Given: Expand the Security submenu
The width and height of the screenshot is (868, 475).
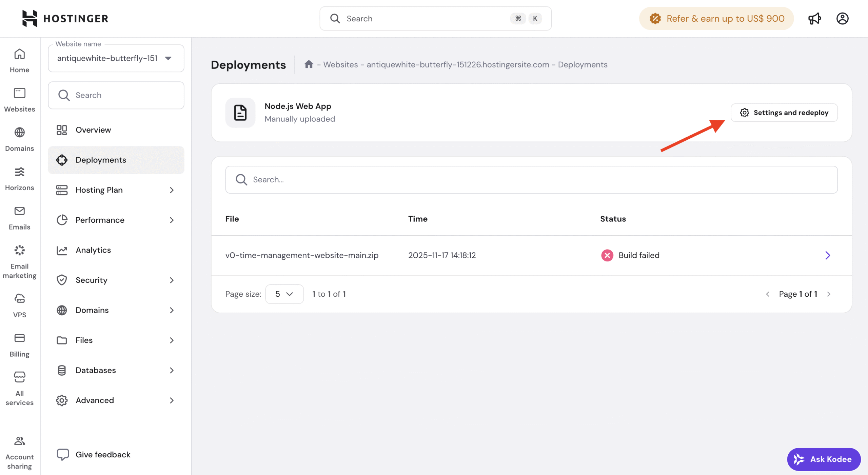Looking at the screenshot, I should coord(116,280).
